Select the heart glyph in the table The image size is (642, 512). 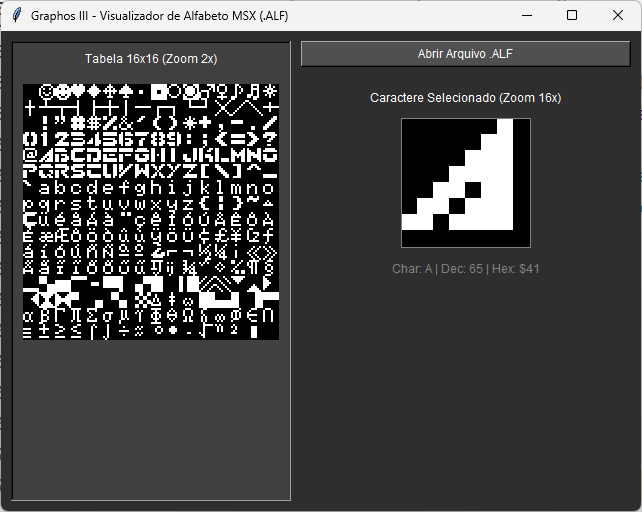tap(79, 92)
